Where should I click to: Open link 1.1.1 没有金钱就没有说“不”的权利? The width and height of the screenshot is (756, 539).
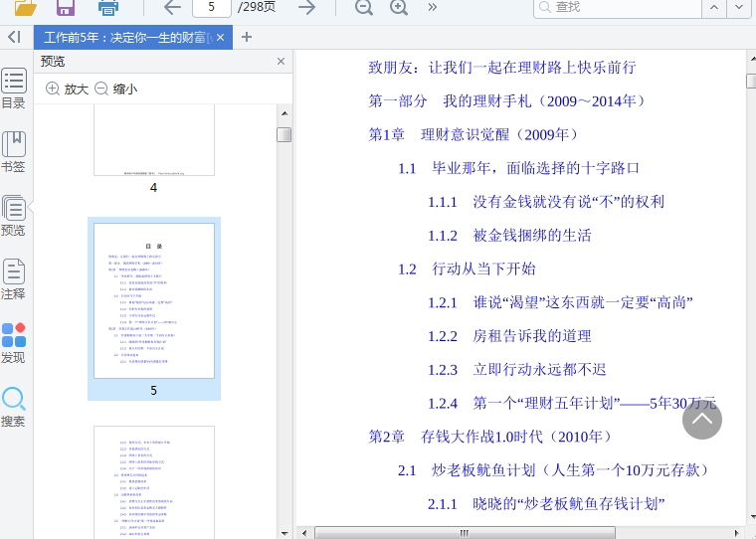546,202
